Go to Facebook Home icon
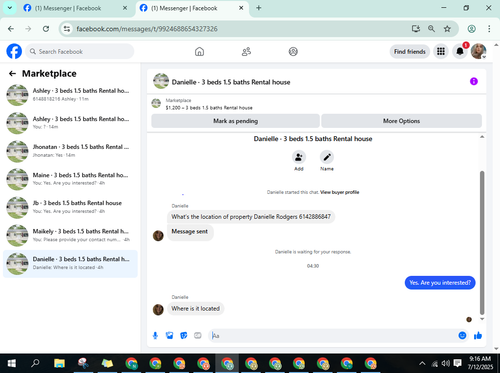Screen dimensions: 500x373 click(x=199, y=52)
